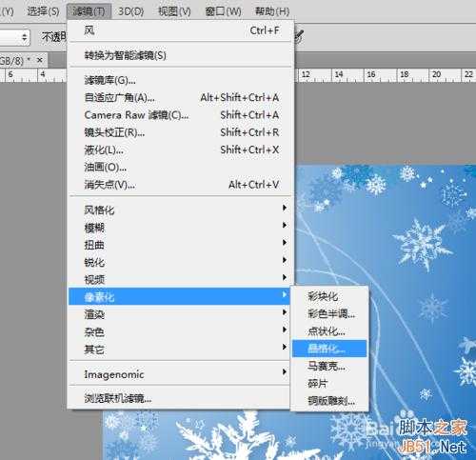Viewport: 476px width, 460px height.
Task: Open the 滤镜(T) menu
Action: coord(89,11)
